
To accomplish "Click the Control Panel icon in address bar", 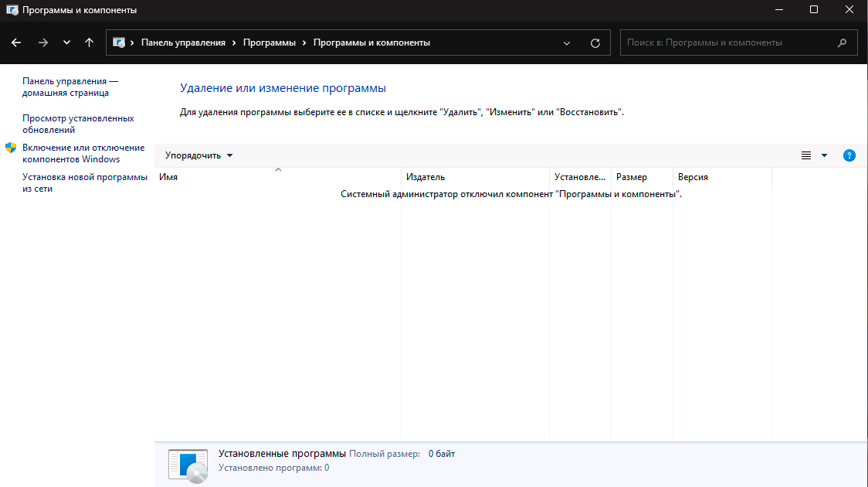I will (118, 43).
